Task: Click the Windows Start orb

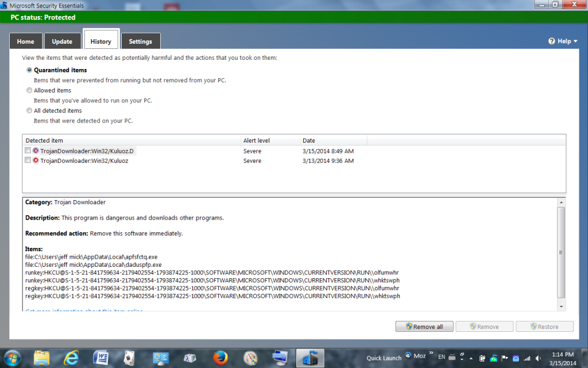Action: pyautogui.click(x=13, y=357)
